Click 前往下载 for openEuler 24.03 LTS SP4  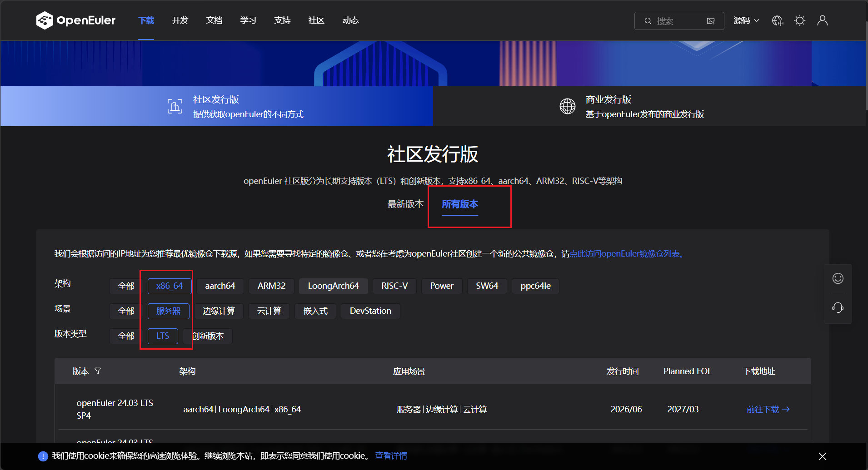tap(768, 410)
